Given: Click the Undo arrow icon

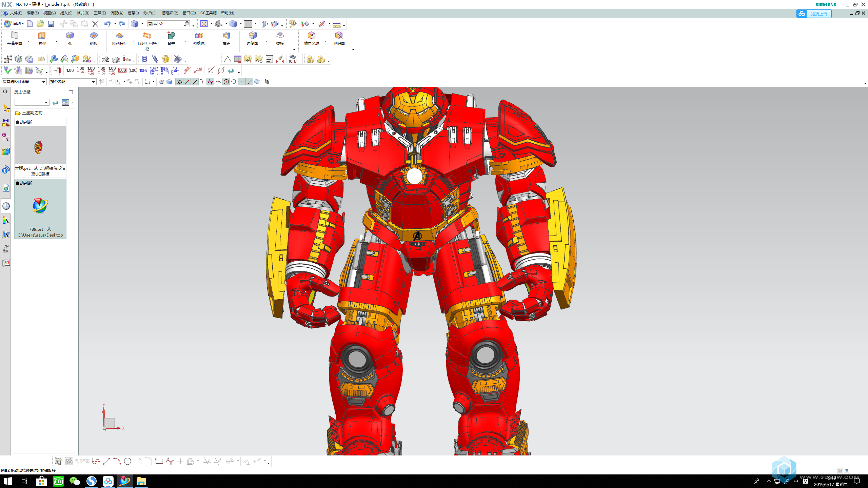Looking at the screenshot, I should tap(107, 24).
